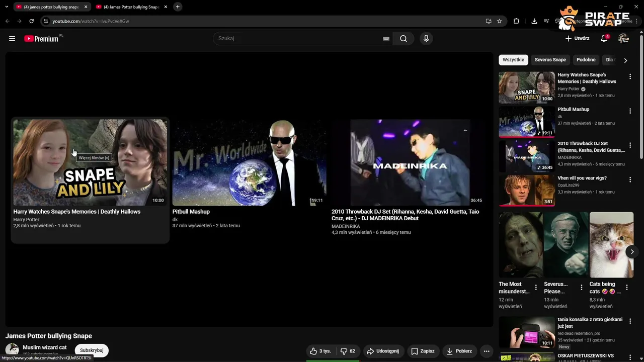
Task: Click the Utwórz create button
Action: 577,39
